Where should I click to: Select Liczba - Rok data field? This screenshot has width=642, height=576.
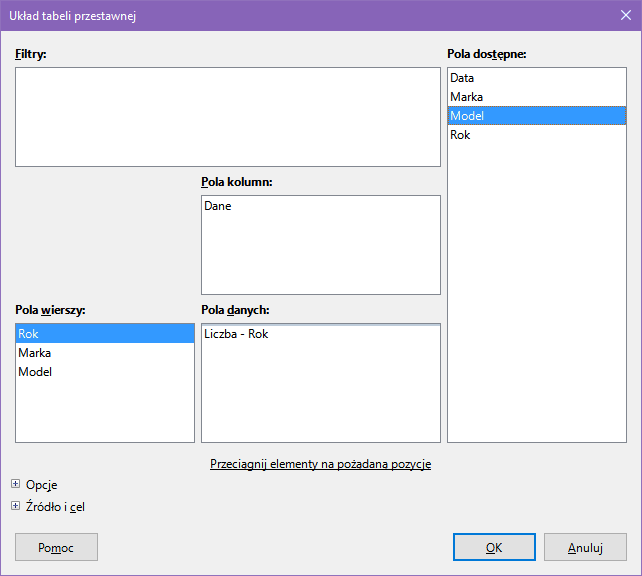(236, 334)
